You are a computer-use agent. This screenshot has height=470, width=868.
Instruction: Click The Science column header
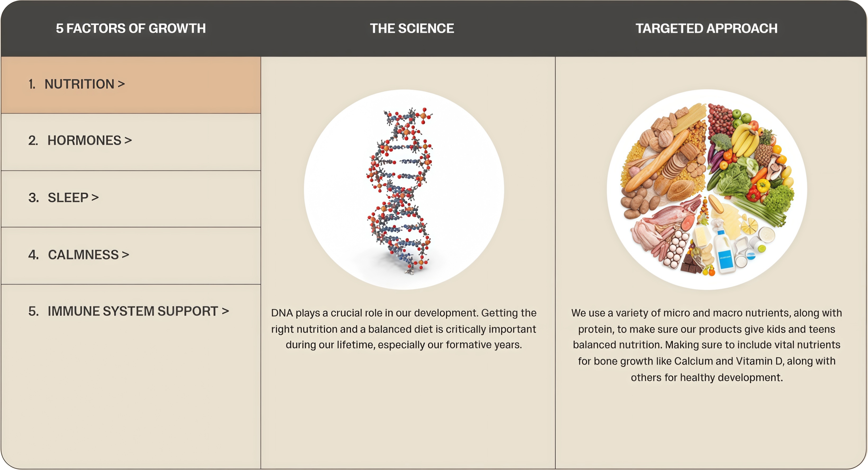412,28
